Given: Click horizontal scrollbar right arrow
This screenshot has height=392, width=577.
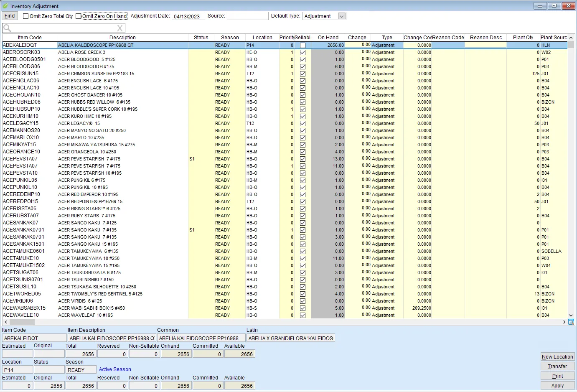Looking at the screenshot, I should pos(564,322).
